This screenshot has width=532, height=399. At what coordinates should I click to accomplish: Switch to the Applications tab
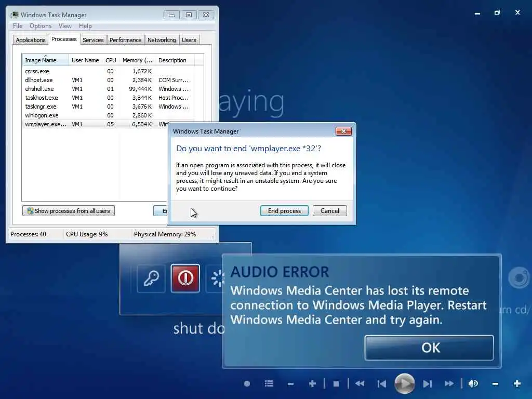click(x=31, y=40)
